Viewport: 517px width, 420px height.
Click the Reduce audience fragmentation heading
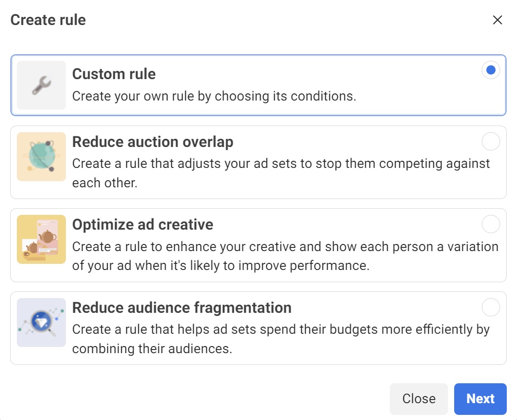coord(182,308)
